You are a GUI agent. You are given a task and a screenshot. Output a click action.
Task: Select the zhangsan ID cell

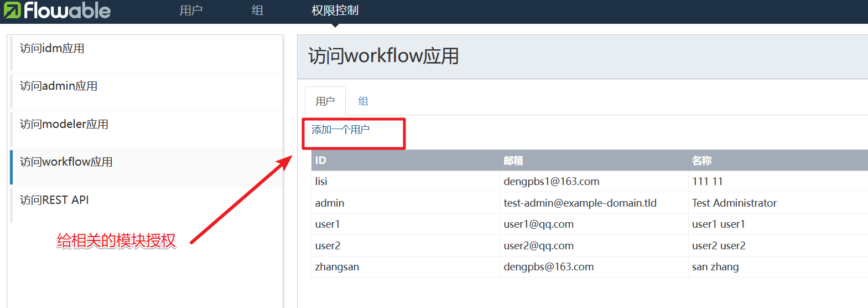406,267
